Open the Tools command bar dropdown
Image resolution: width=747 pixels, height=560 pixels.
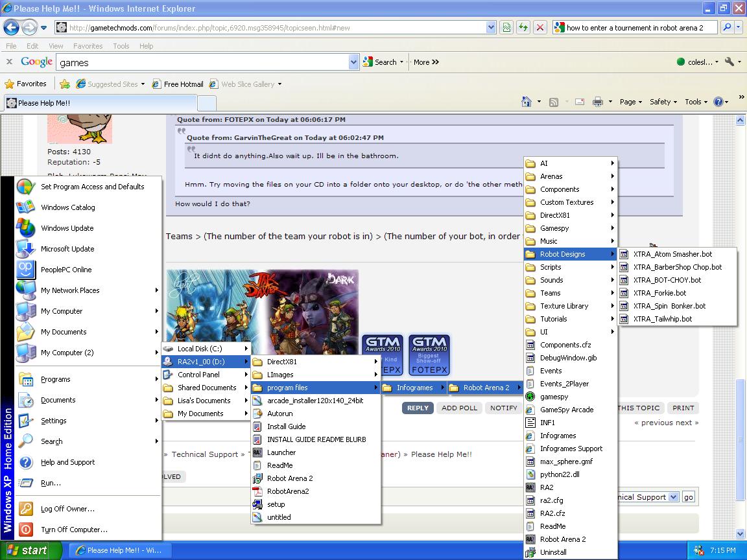[696, 102]
